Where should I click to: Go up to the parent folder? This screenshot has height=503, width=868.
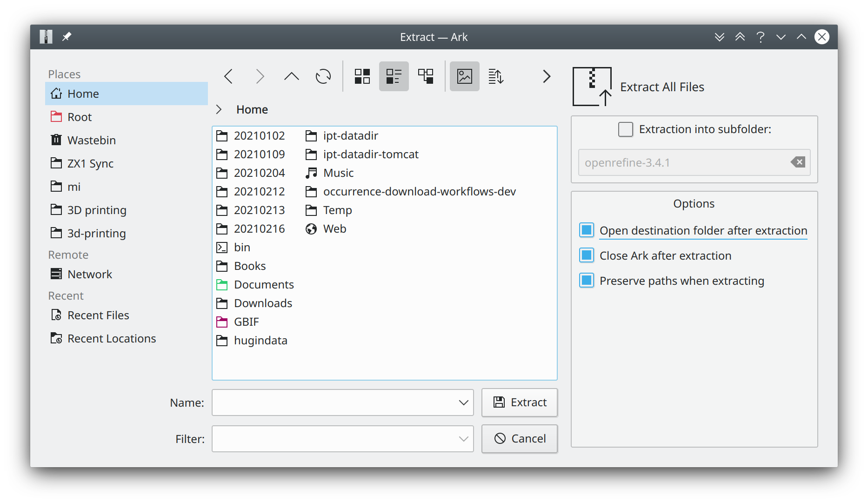pos(291,76)
